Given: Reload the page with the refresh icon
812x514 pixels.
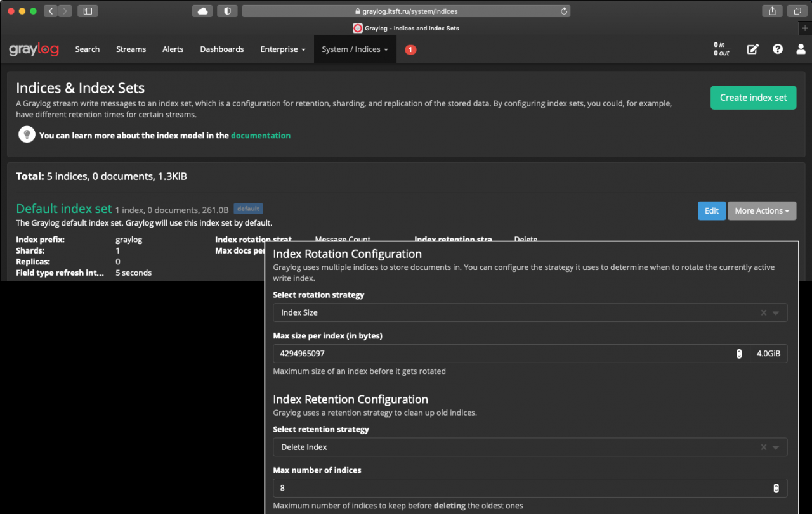Looking at the screenshot, I should [563, 11].
